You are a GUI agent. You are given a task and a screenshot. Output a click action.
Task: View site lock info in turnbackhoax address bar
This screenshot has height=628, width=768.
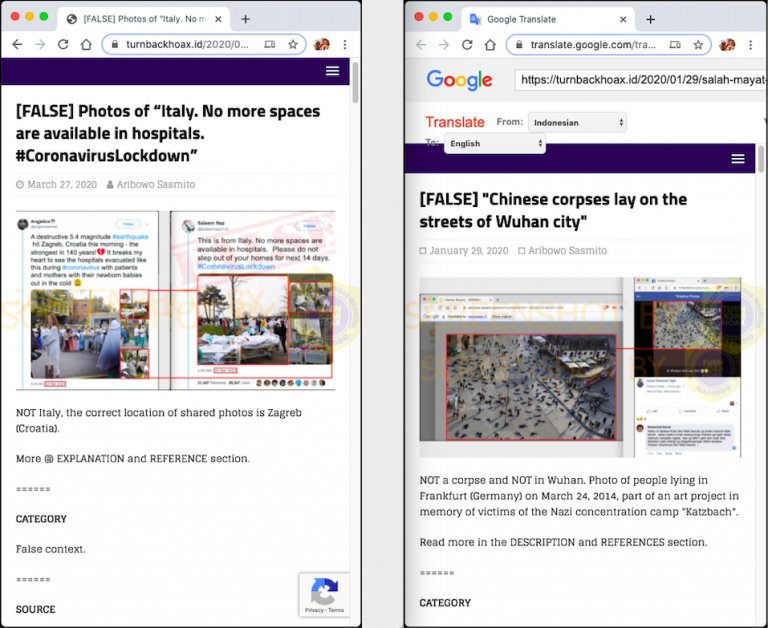point(115,45)
